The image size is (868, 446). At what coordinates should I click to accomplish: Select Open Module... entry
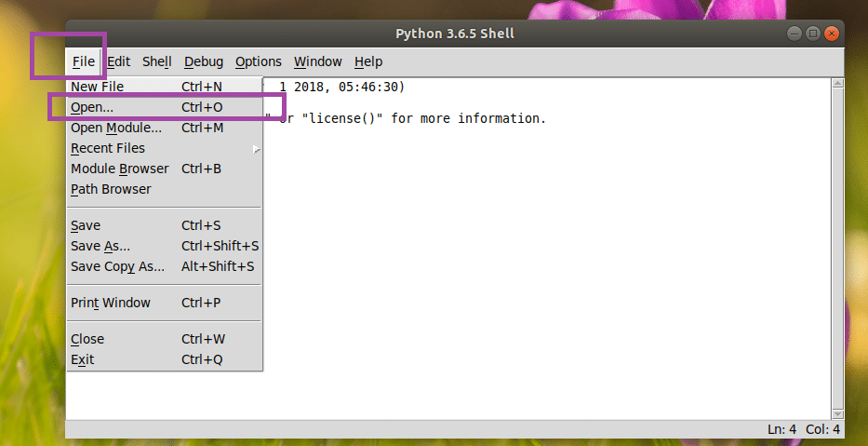(165, 128)
